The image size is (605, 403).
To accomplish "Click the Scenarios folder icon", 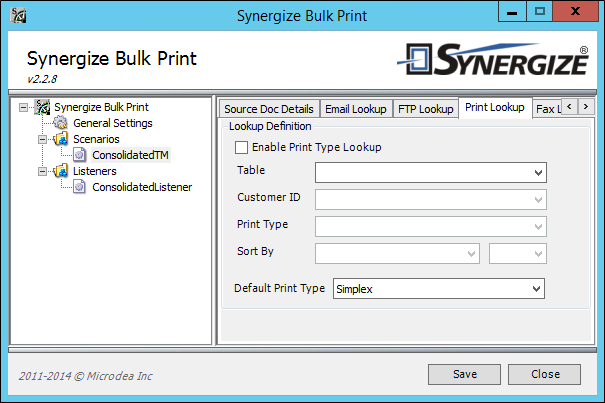I will point(61,139).
